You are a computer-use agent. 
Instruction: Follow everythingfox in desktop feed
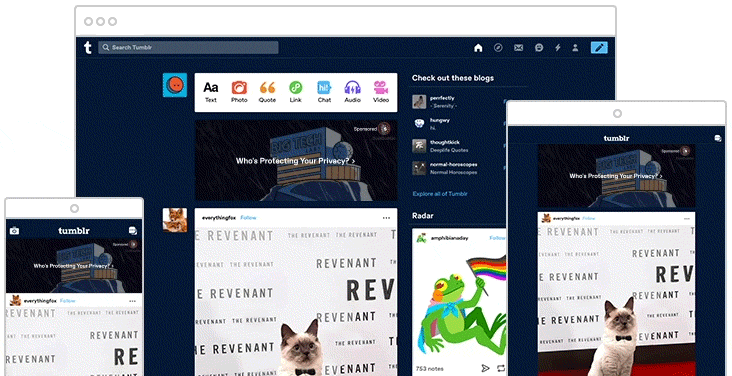tap(248, 218)
